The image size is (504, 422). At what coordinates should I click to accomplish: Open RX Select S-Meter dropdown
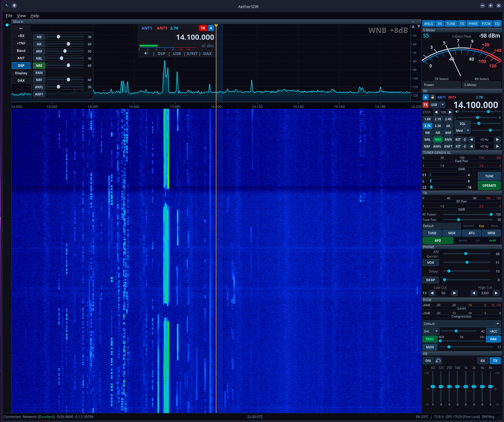(481, 85)
